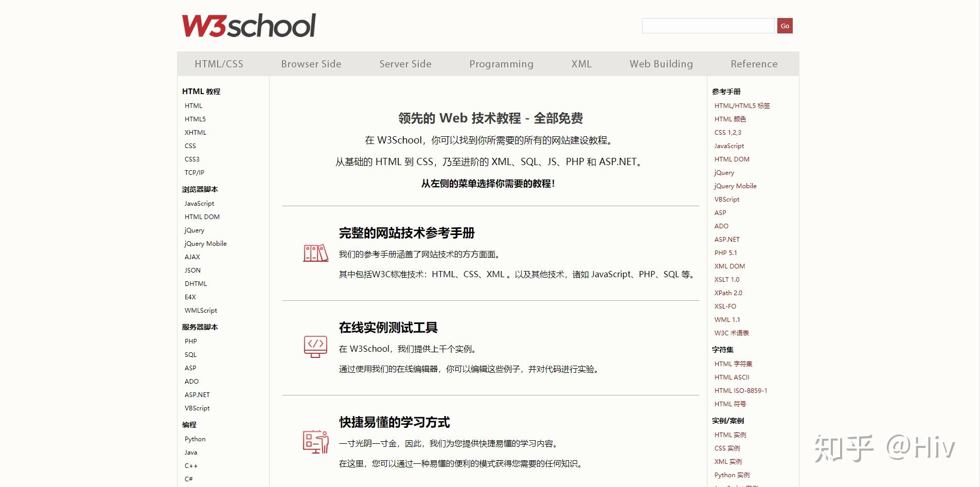Screen dimensions: 980x487
Task: Open the Browser Side navigation tab
Action: [311, 64]
